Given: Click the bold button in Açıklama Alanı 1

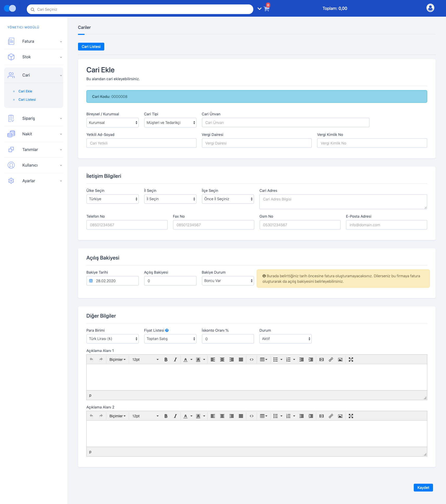Looking at the screenshot, I should [166, 360].
